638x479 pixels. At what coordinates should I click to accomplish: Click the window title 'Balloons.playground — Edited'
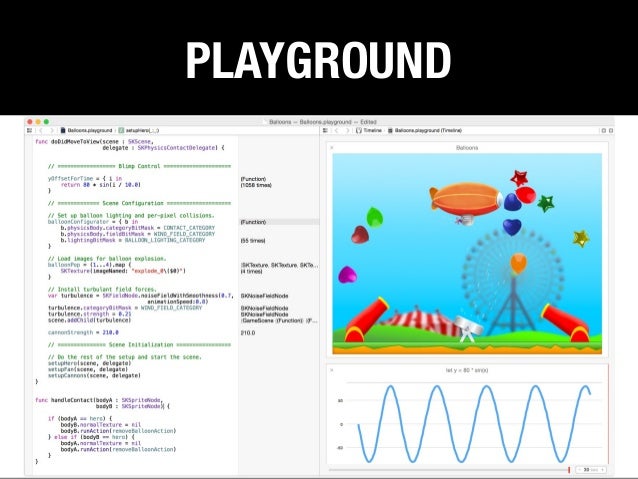click(x=323, y=122)
